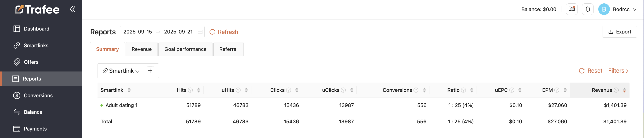Show help tooltip for Conversions column
644x138 pixels.
(x=416, y=90)
